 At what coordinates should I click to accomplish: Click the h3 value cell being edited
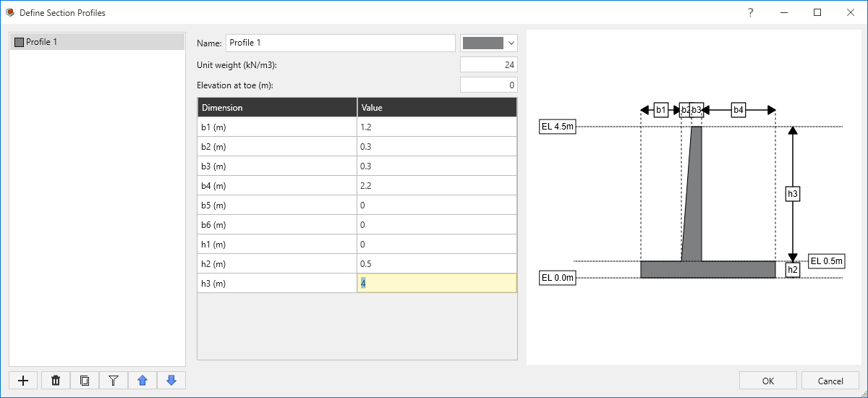click(438, 284)
